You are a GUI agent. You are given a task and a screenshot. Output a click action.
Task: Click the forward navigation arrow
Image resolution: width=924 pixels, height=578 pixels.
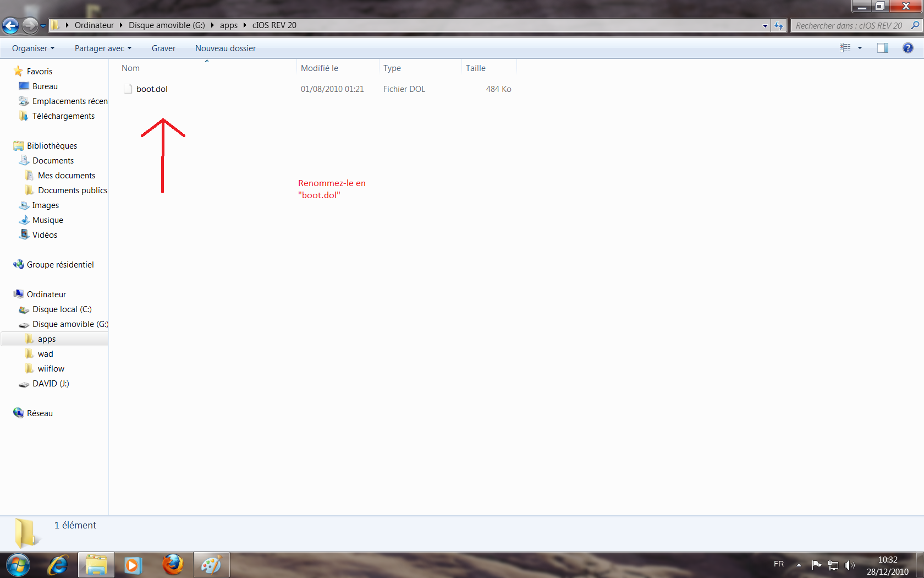(30, 25)
